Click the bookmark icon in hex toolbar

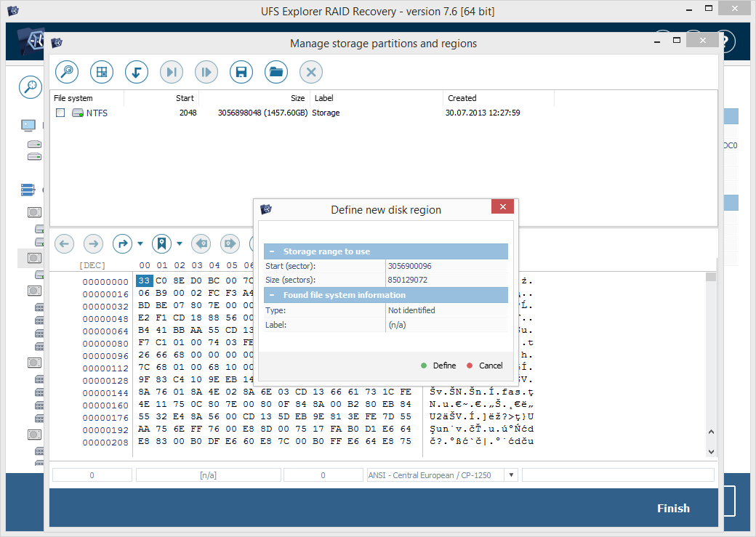[x=161, y=243]
